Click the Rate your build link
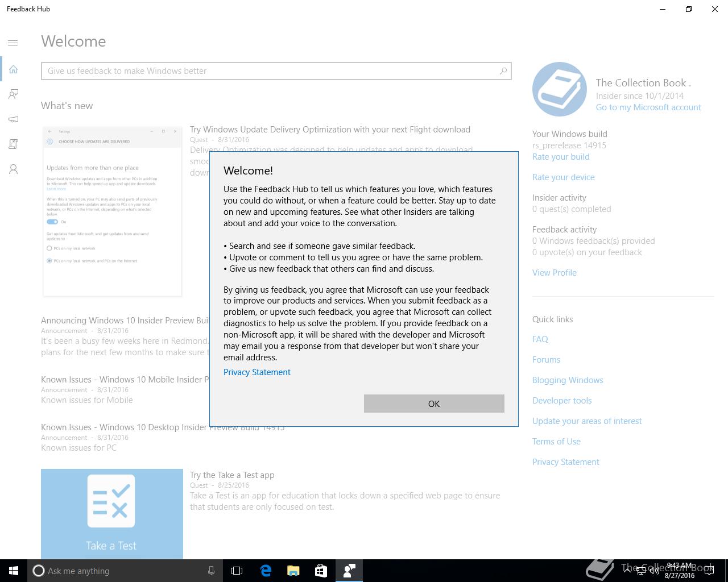This screenshot has width=728, height=582. pos(561,157)
